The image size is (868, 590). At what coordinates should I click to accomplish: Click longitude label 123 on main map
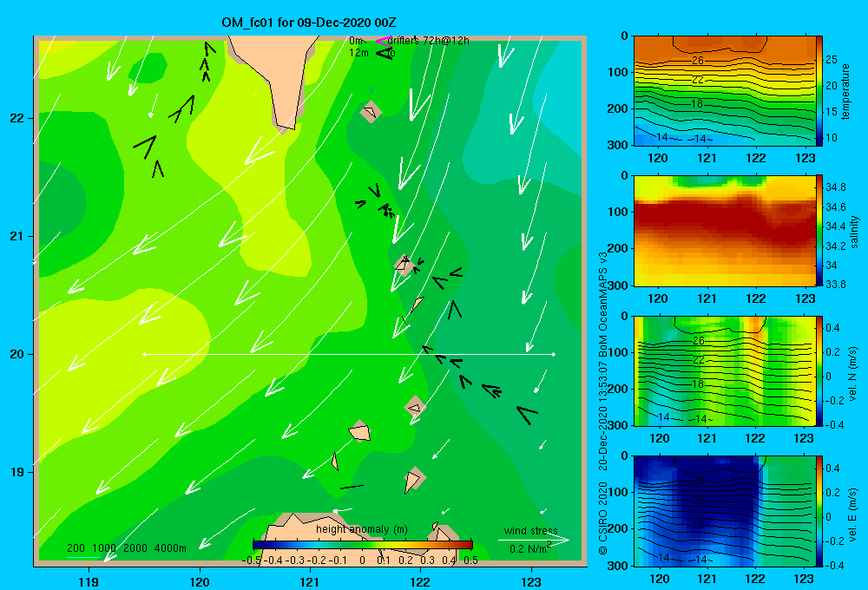coord(531,581)
